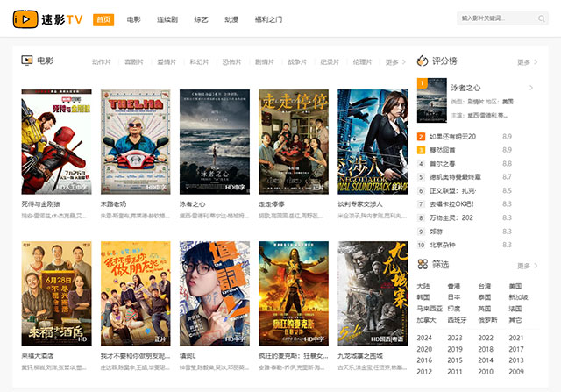
Task: Filter by region 台湾
Action: tap(485, 286)
